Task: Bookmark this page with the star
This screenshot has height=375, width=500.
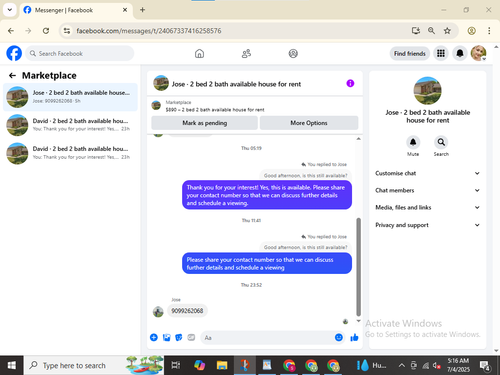Action: click(447, 31)
